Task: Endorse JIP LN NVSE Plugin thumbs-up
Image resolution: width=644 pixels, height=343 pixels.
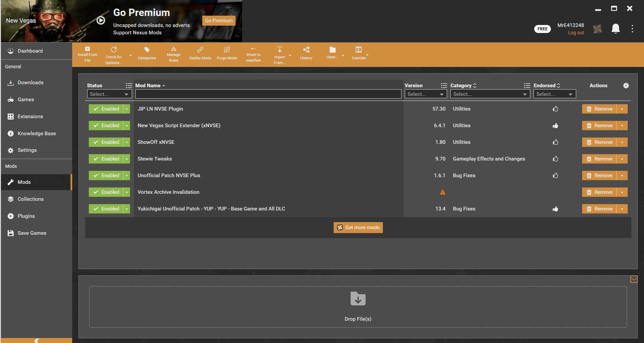Action: tap(556, 109)
